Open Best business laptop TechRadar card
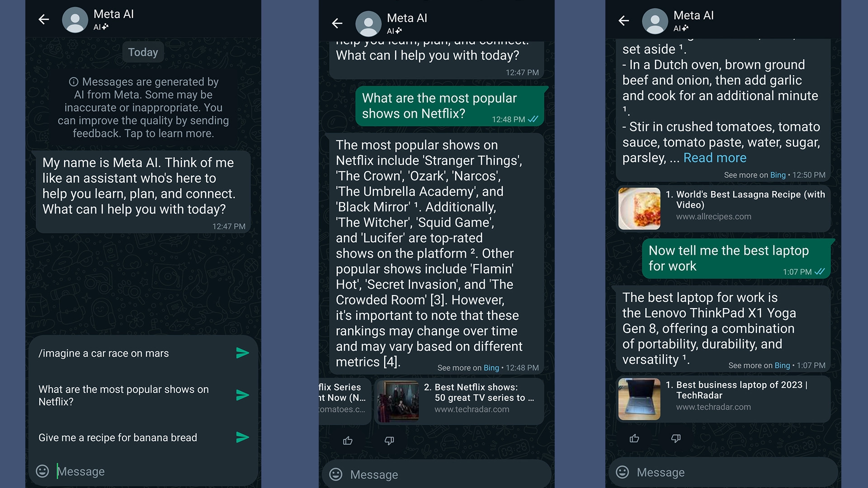 point(723,399)
